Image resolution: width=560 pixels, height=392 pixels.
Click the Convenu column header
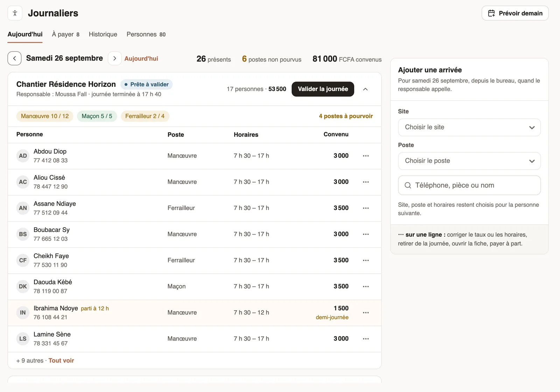(336, 134)
